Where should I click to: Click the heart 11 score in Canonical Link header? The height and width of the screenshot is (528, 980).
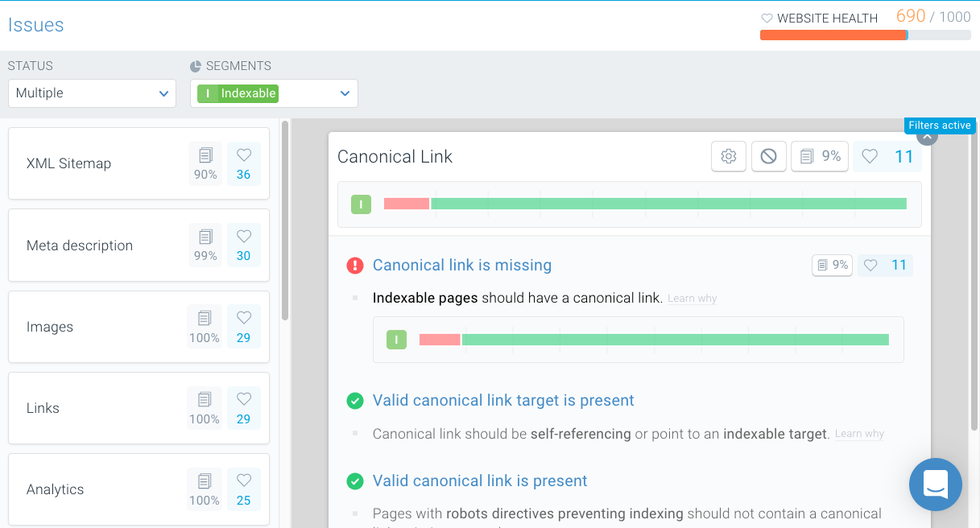click(887, 156)
